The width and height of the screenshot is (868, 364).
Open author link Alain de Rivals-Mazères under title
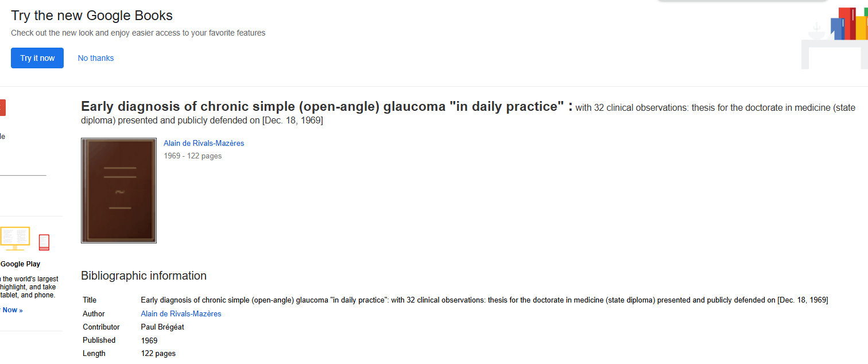(204, 144)
